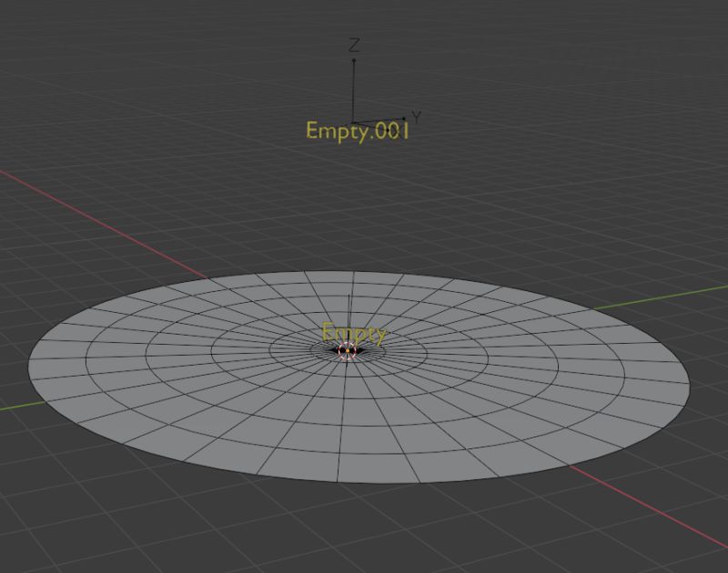Click the Empty.001 label text
This screenshot has height=573, width=728.
(356, 132)
